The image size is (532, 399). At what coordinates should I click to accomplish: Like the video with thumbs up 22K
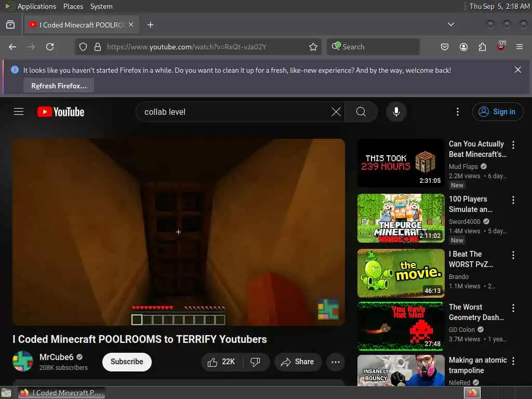click(221, 362)
